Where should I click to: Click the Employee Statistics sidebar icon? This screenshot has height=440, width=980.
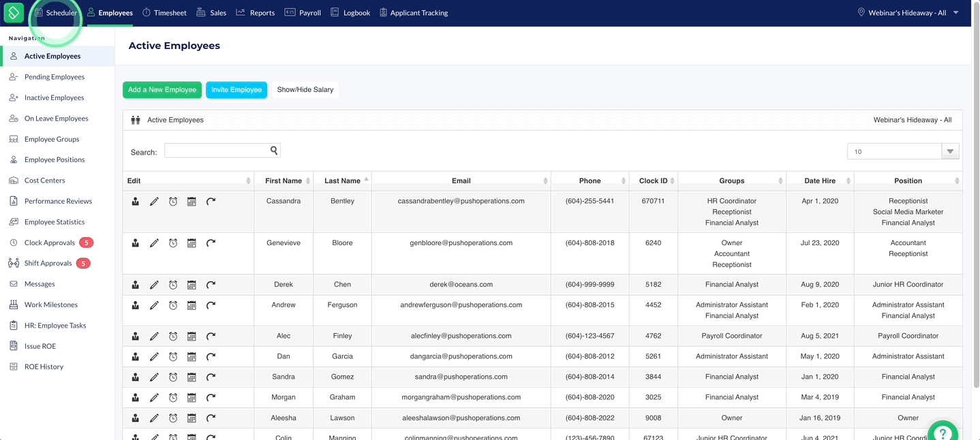tap(13, 222)
